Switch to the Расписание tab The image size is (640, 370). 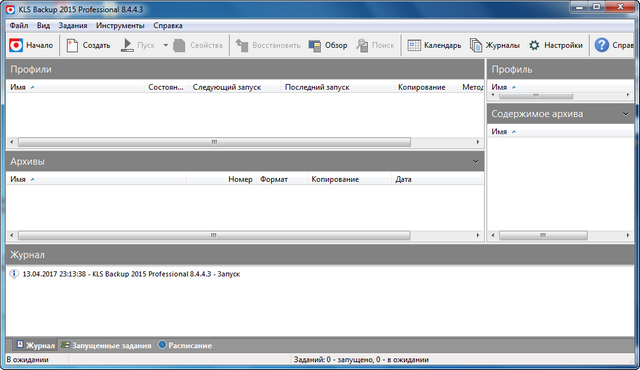(x=185, y=345)
